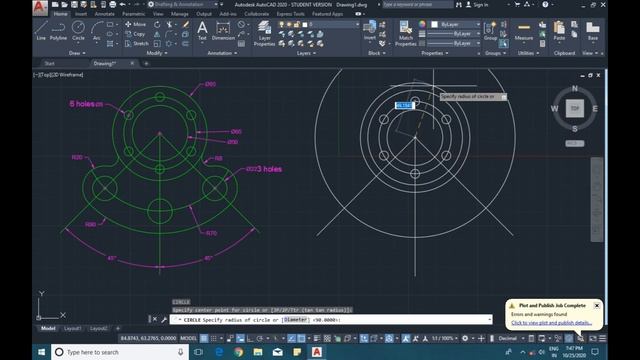Expand the Modify panel
Screen dimensions: 640x360
coord(157,53)
